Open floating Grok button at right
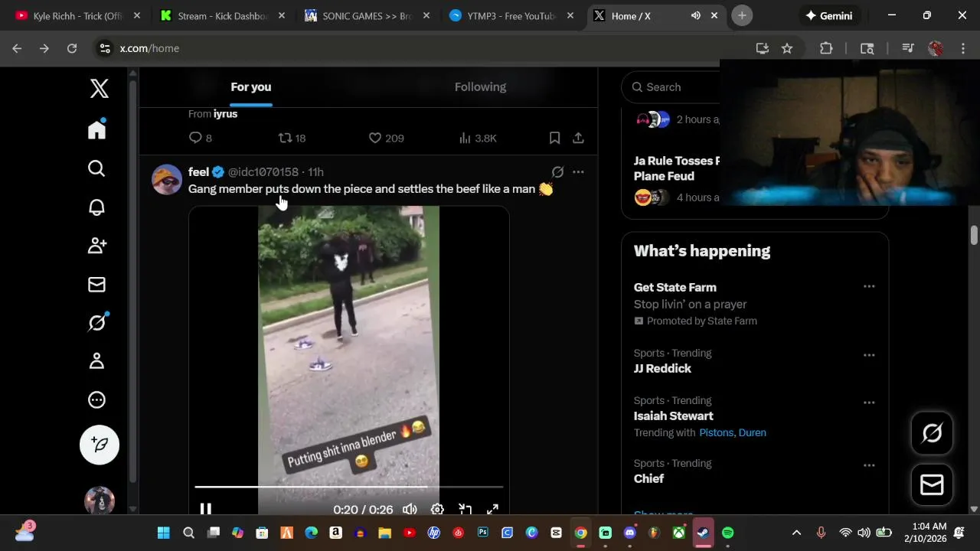980x551 pixels. (x=932, y=433)
